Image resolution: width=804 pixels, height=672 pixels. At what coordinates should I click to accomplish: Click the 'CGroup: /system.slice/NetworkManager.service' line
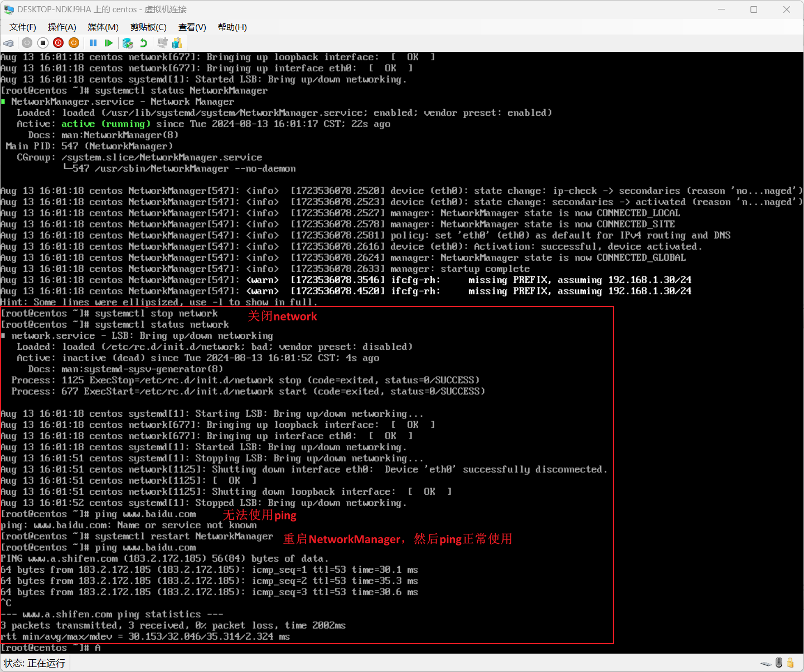point(139,157)
